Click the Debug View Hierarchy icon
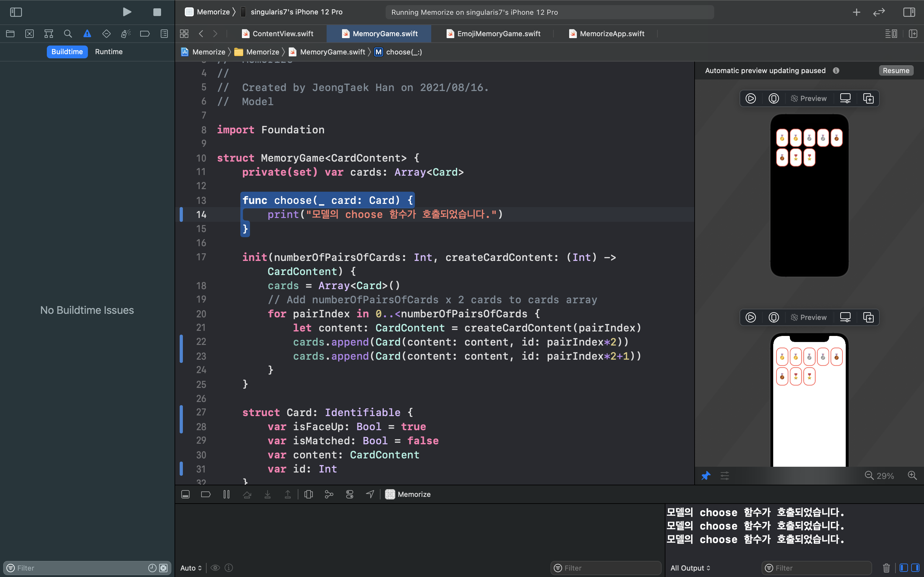Image resolution: width=924 pixels, height=577 pixels. (309, 495)
